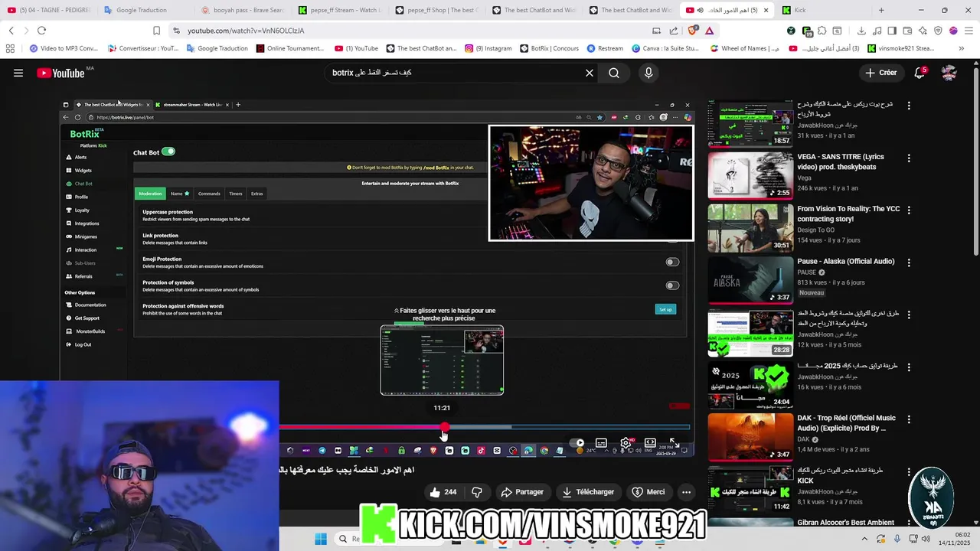Click the share icon in the address bar
The width and height of the screenshot is (980, 551).
(674, 31)
